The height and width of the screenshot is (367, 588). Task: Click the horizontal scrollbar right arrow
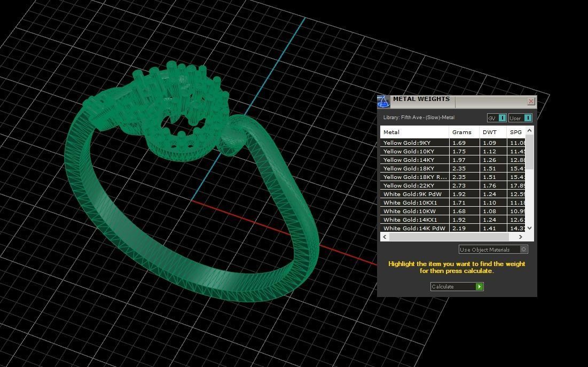click(x=521, y=237)
